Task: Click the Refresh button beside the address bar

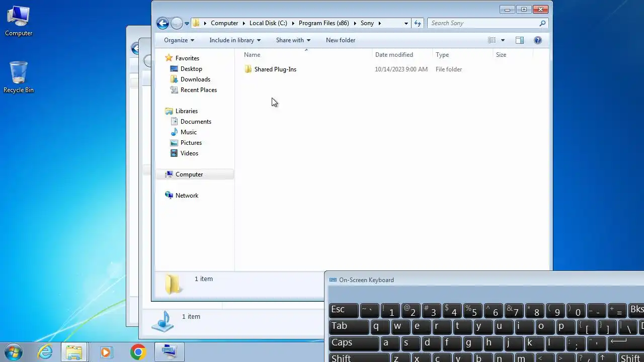Action: 417,23
